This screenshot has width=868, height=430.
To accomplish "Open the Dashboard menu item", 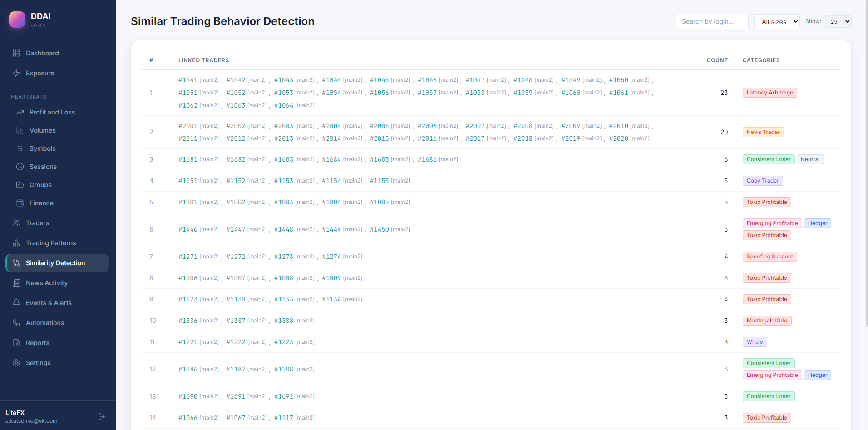I will (57, 53).
